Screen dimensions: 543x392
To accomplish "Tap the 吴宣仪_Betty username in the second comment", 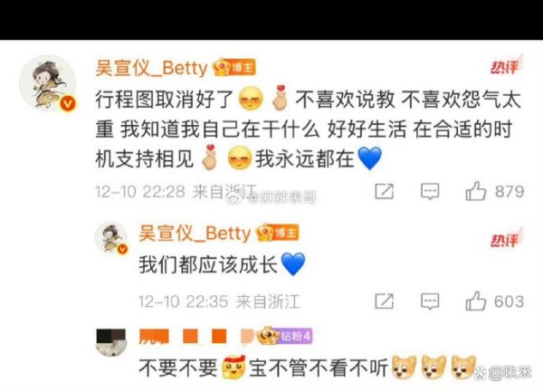I will pos(195,233).
